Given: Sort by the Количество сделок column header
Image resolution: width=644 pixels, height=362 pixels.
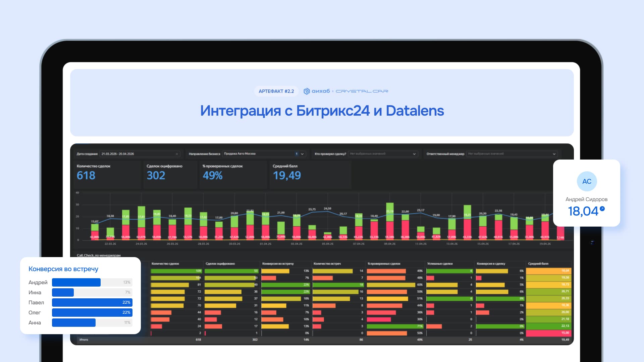Looking at the screenshot, I should click(165, 264).
